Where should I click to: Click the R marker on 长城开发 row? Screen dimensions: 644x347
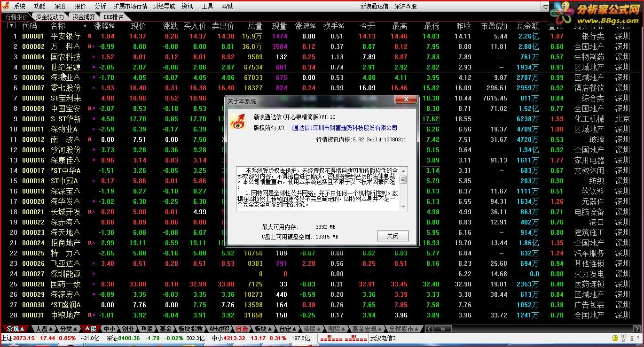tap(90, 212)
